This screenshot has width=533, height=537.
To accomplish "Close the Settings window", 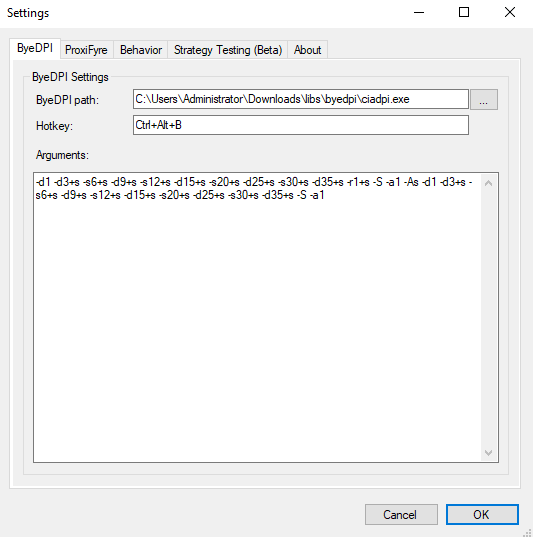I will tap(510, 13).
